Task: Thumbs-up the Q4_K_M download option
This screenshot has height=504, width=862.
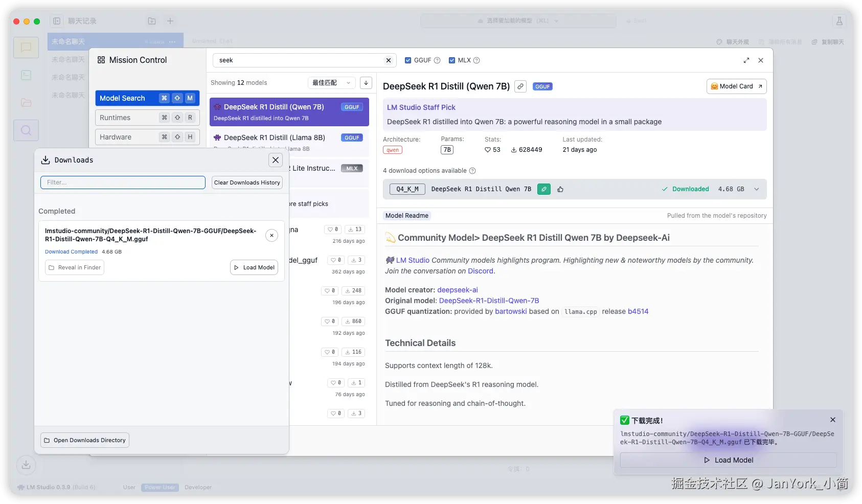Action: [560, 189]
